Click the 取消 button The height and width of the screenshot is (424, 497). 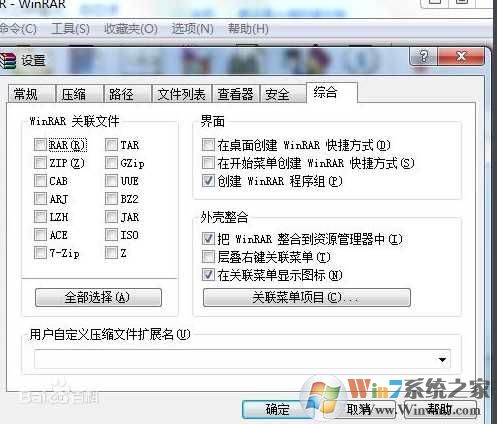click(359, 409)
